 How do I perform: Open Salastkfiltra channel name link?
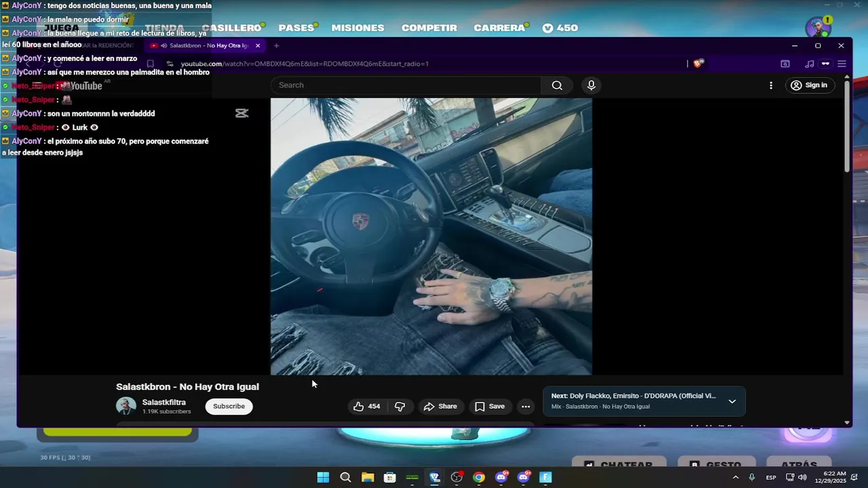click(164, 402)
